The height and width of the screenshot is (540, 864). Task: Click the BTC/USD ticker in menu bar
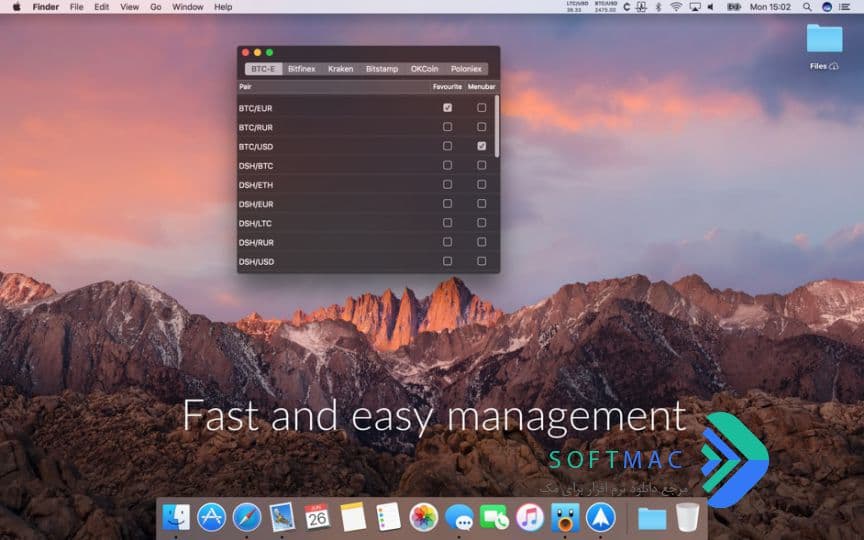tap(606, 7)
